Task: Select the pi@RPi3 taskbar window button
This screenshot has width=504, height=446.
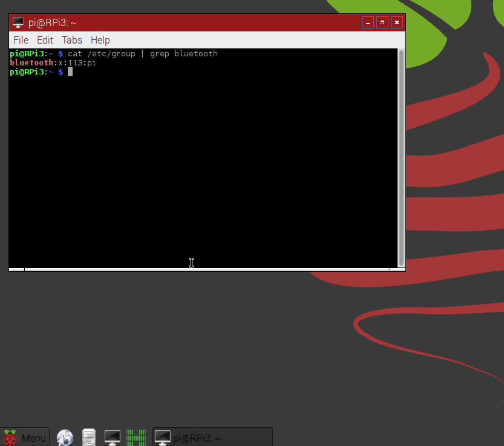Action: (x=212, y=438)
